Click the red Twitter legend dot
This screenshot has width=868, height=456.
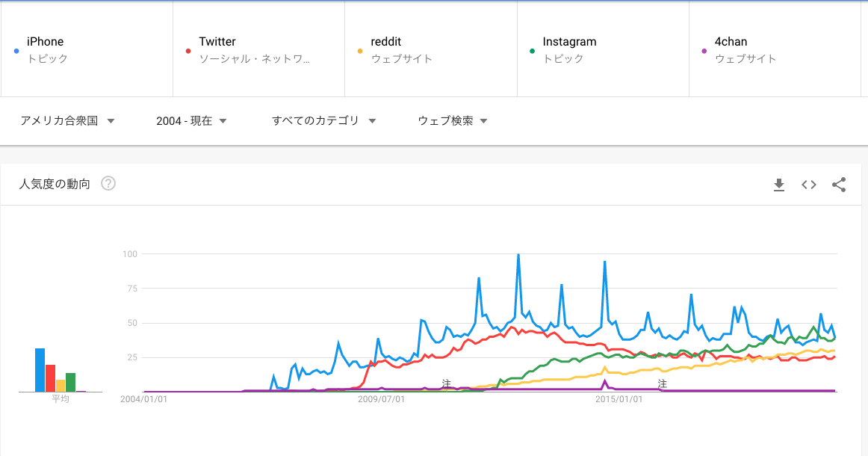[x=188, y=51]
